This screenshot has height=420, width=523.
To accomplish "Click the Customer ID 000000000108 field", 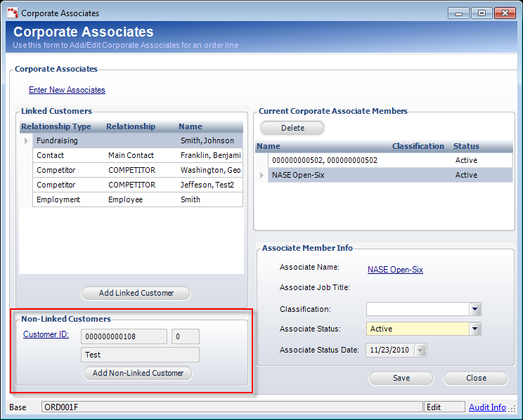I will pyautogui.click(x=124, y=336).
